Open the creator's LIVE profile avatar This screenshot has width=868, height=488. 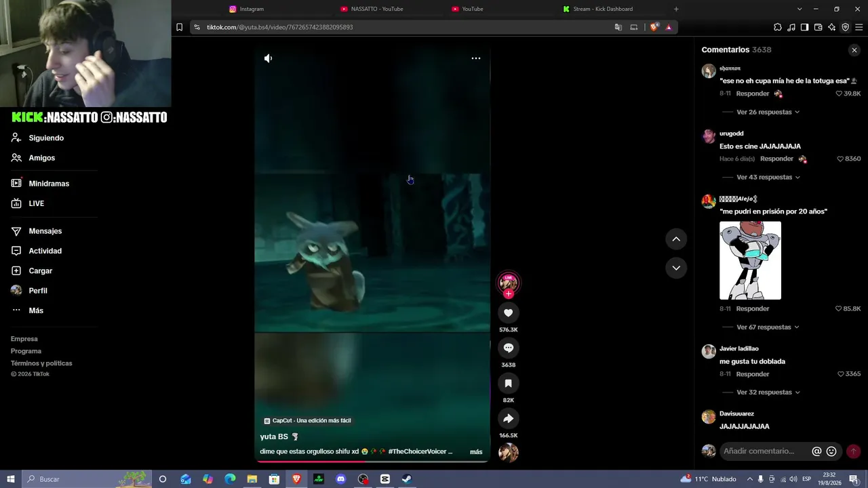(509, 282)
